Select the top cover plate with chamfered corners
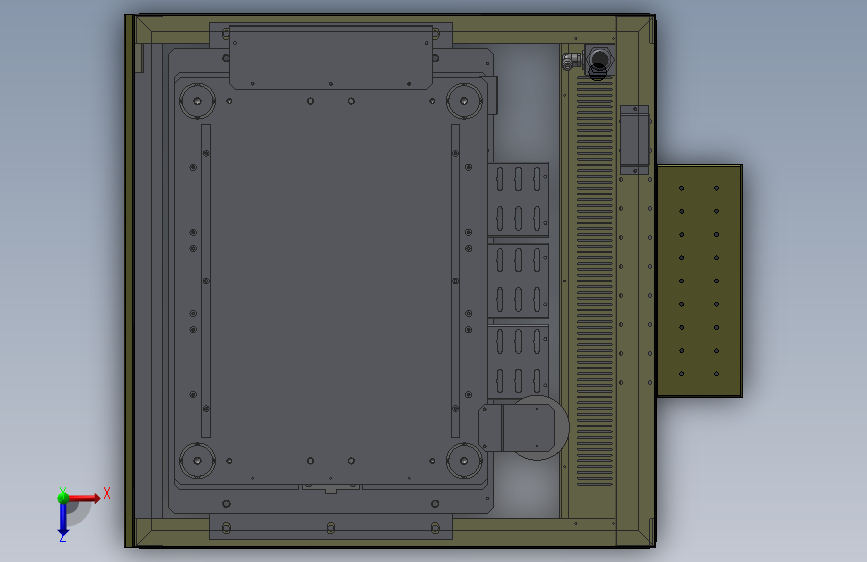The width and height of the screenshot is (867, 562). click(331, 58)
